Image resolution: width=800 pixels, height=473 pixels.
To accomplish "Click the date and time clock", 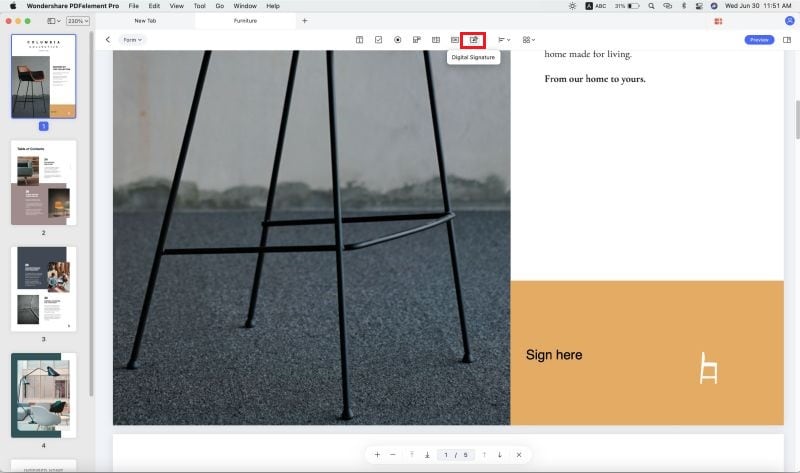I will point(758,6).
